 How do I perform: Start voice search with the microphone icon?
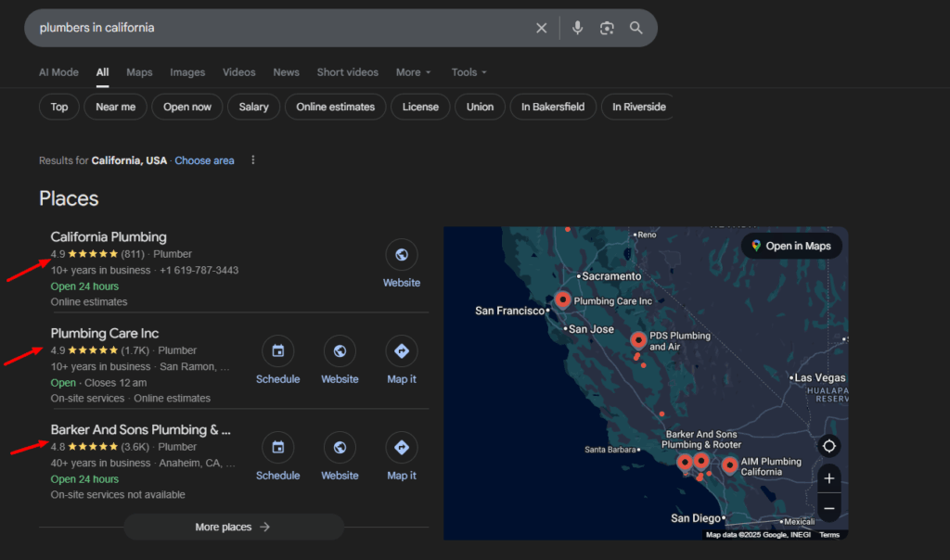click(x=577, y=28)
